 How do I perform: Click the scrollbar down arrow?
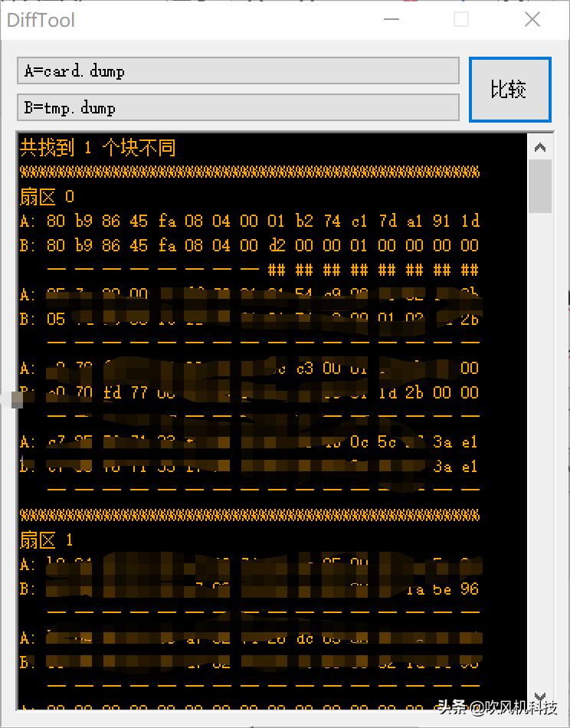[x=540, y=696]
